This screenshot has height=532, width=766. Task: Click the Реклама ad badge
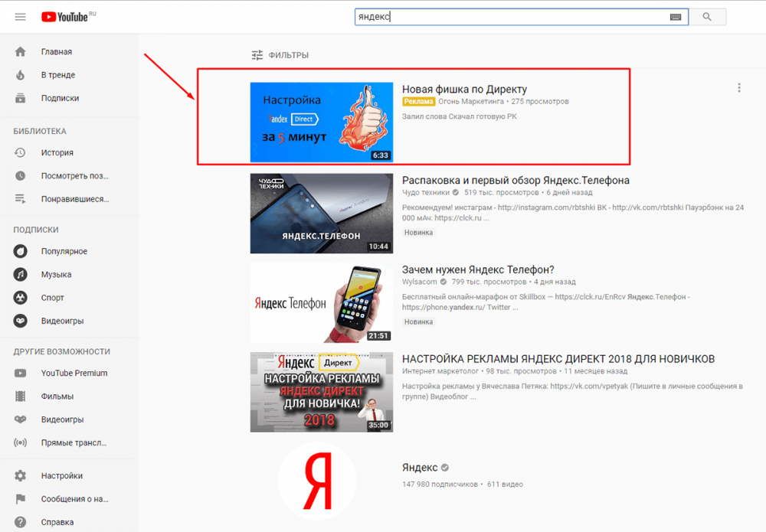click(x=419, y=102)
